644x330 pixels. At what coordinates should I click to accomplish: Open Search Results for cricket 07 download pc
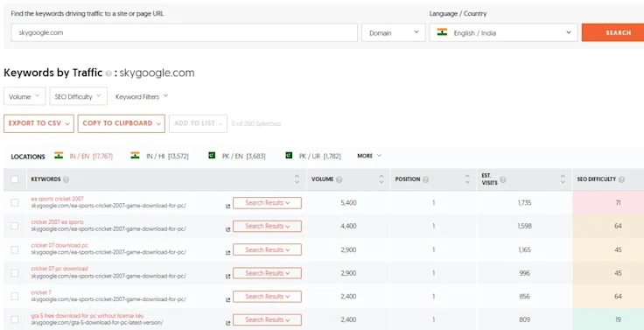[x=268, y=249]
